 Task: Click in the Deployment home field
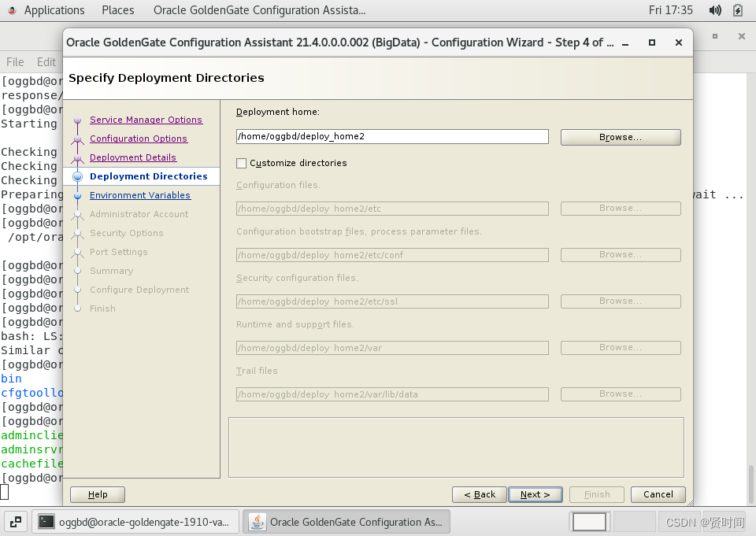click(x=392, y=136)
